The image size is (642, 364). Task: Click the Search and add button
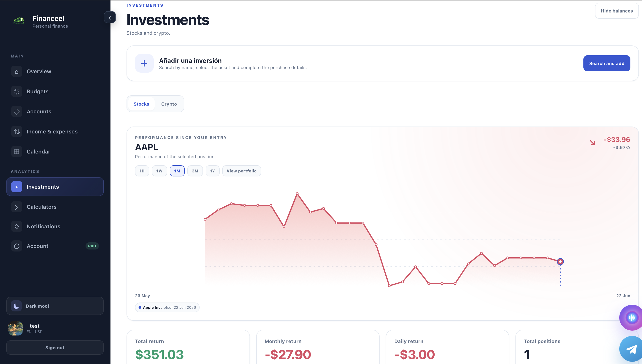[x=607, y=63]
